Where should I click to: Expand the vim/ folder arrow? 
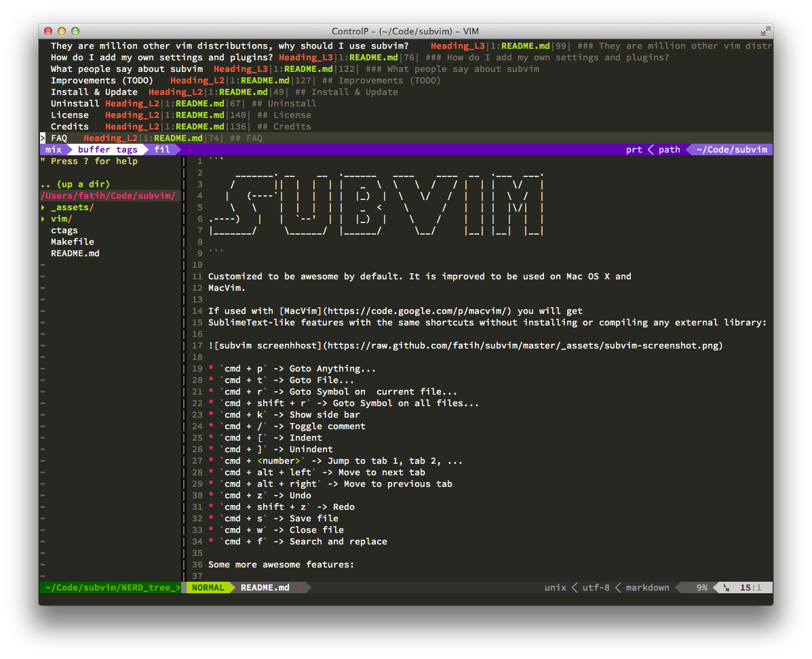point(43,219)
